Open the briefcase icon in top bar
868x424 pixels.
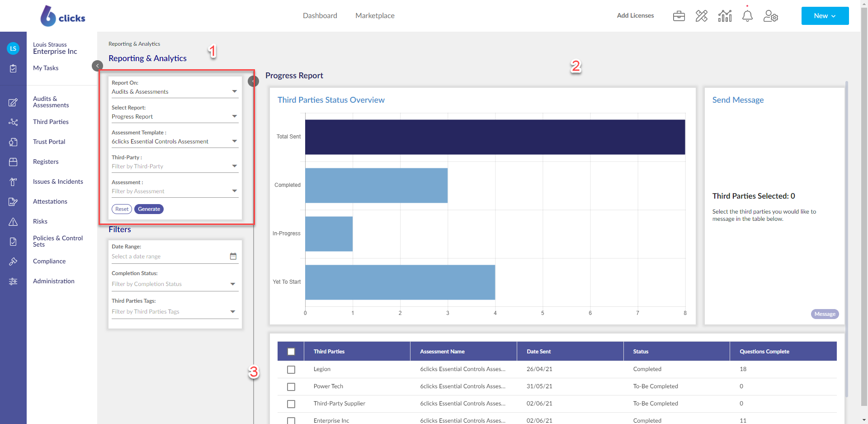point(679,16)
